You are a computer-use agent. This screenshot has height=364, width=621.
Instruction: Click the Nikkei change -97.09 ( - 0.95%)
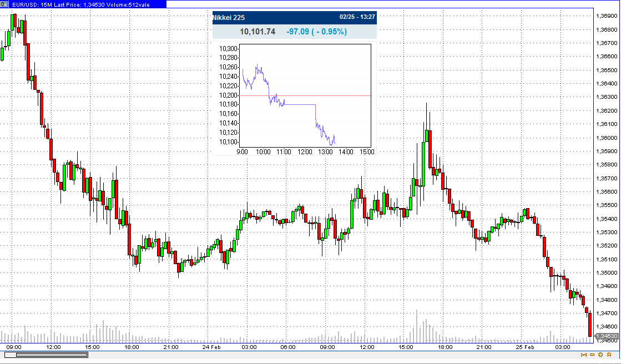316,31
